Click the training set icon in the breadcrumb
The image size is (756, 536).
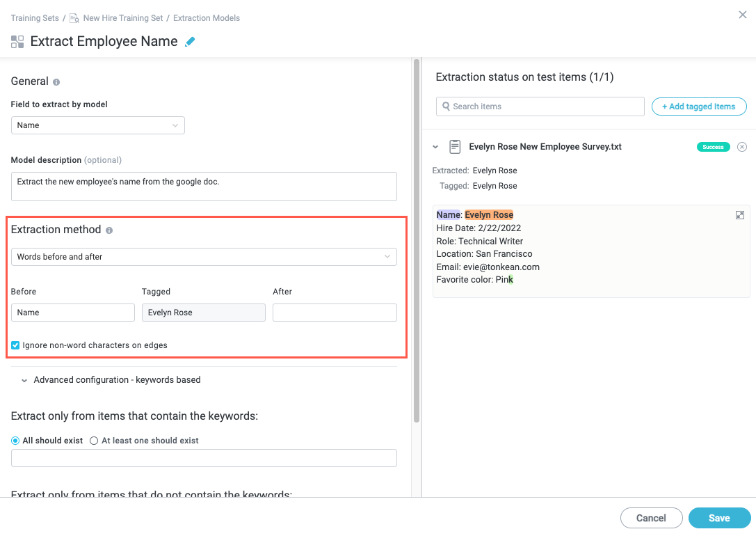click(x=74, y=17)
